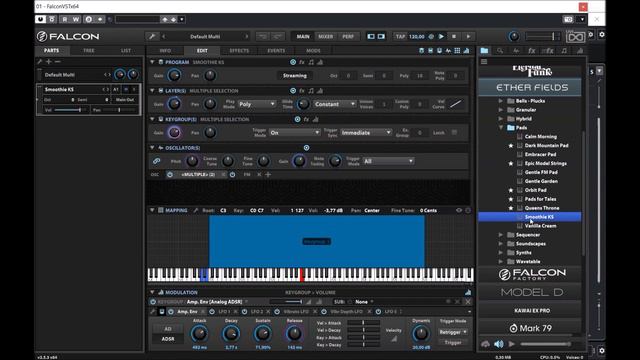Screen dimensions: 640x360
Task: Toggle the oscillator power button
Action: point(170,174)
